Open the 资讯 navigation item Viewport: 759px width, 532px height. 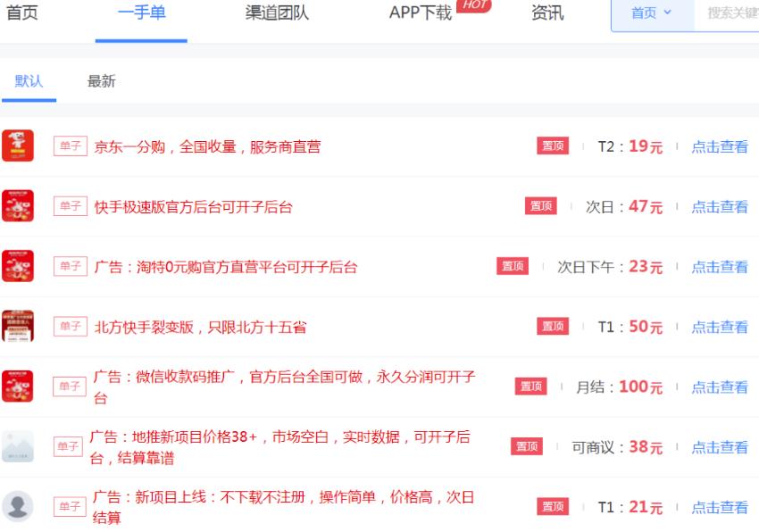coord(547,13)
